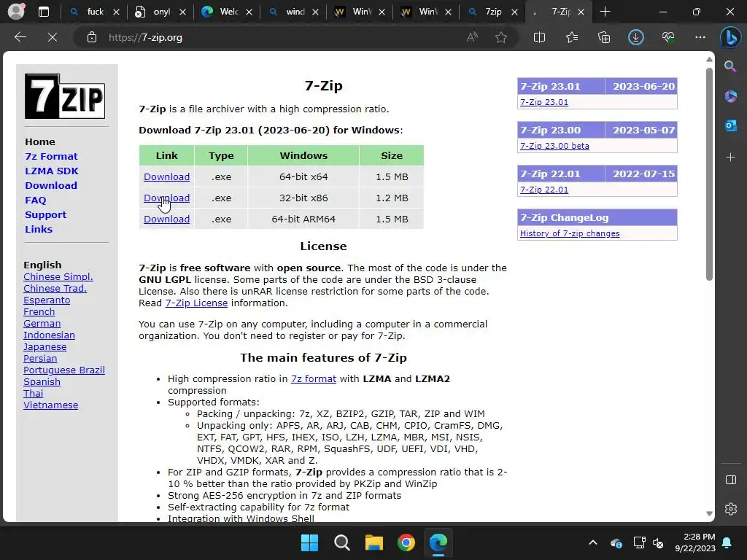Open the Download sidebar link
747x560 pixels.
51,185
